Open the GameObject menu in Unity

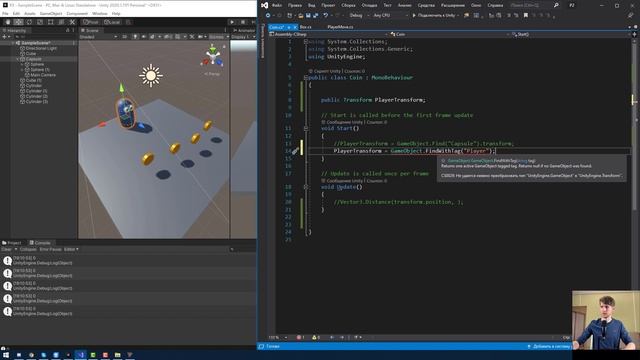pos(51,13)
